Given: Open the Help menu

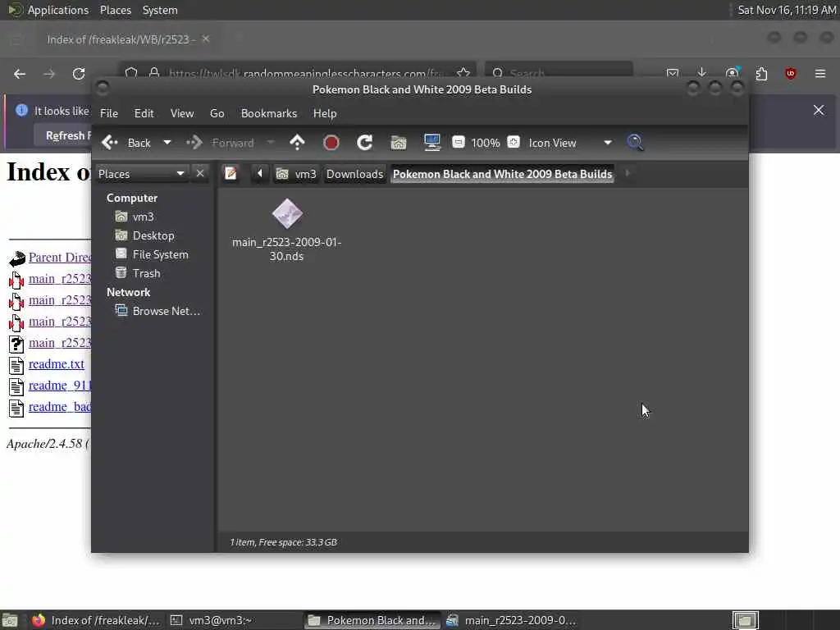Looking at the screenshot, I should click(325, 113).
